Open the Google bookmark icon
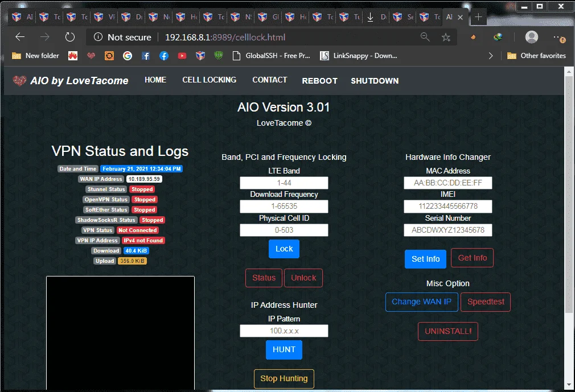 pos(128,56)
